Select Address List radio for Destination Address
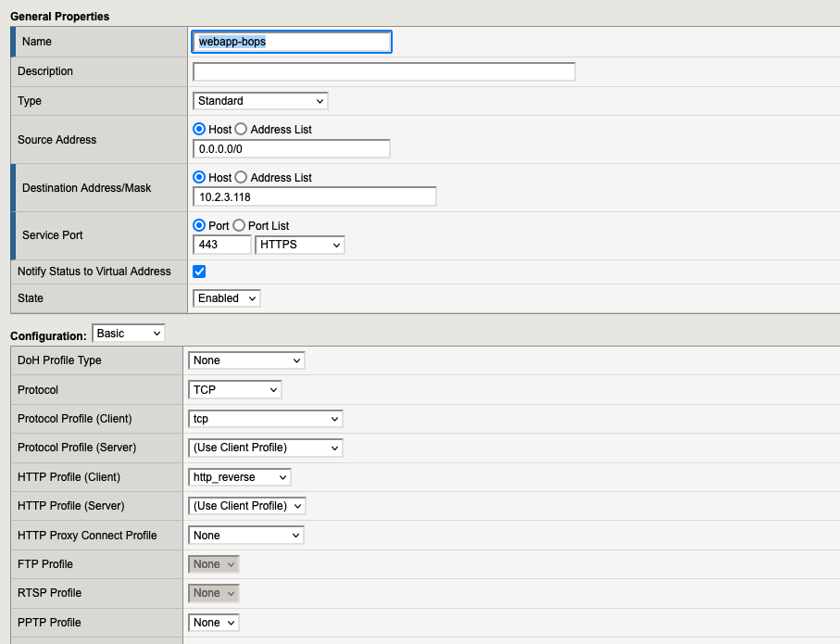This screenshot has height=644, width=840. tap(241, 177)
